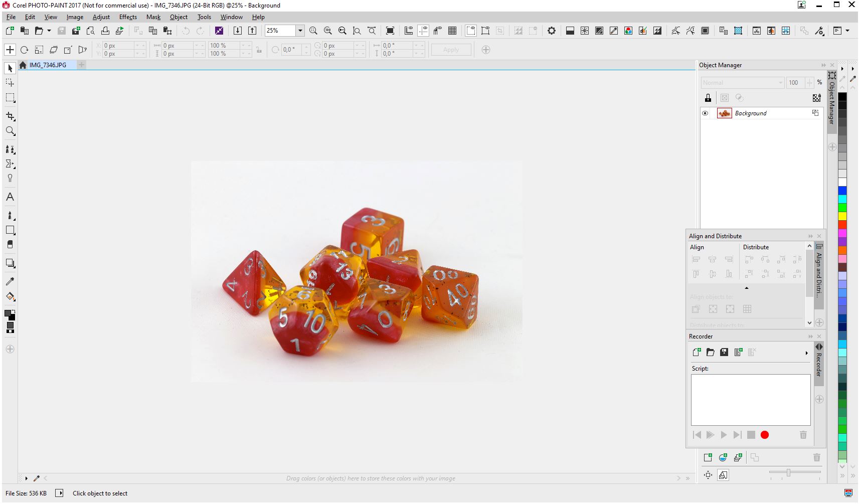Select the Fill bucket tool
The image size is (859, 504).
click(10, 296)
